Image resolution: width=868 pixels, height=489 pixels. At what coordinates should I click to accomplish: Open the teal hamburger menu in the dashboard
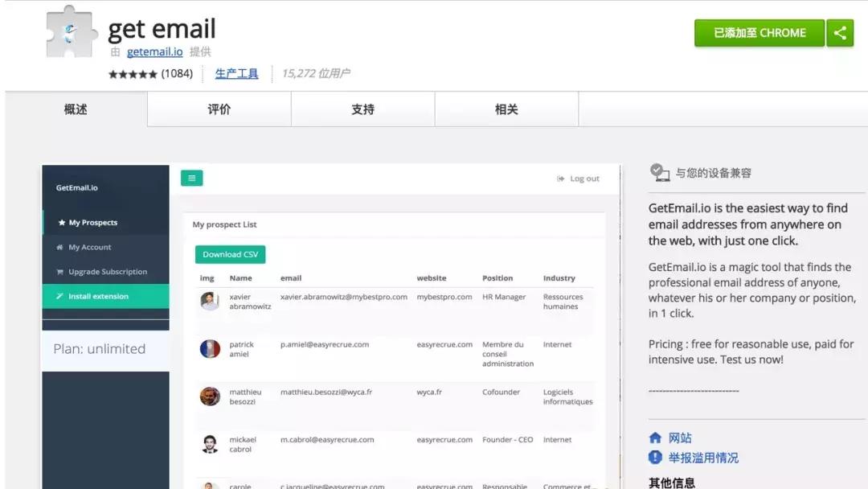coord(191,178)
